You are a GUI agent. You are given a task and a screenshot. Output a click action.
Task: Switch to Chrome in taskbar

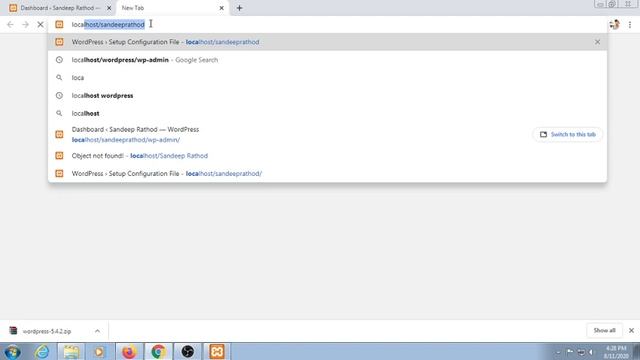158,351
